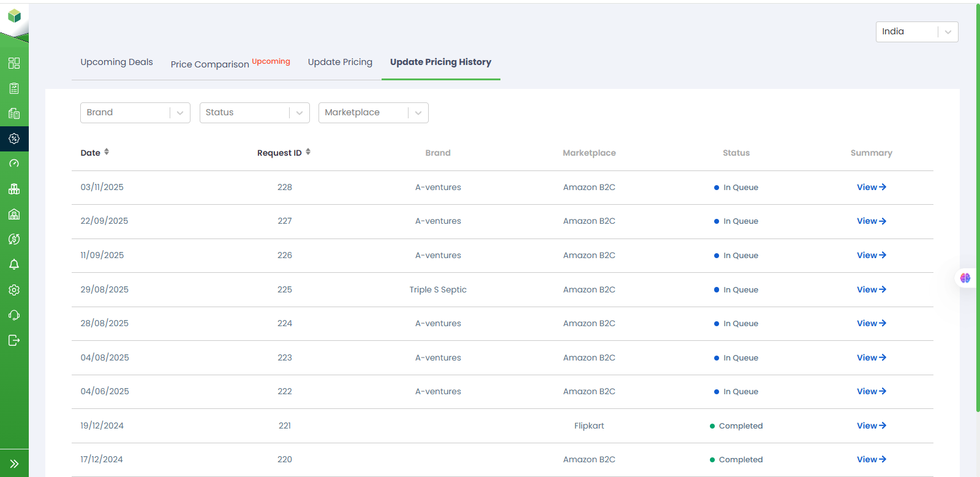Open the India country selector
The height and width of the screenshot is (477, 980).
coord(916,32)
